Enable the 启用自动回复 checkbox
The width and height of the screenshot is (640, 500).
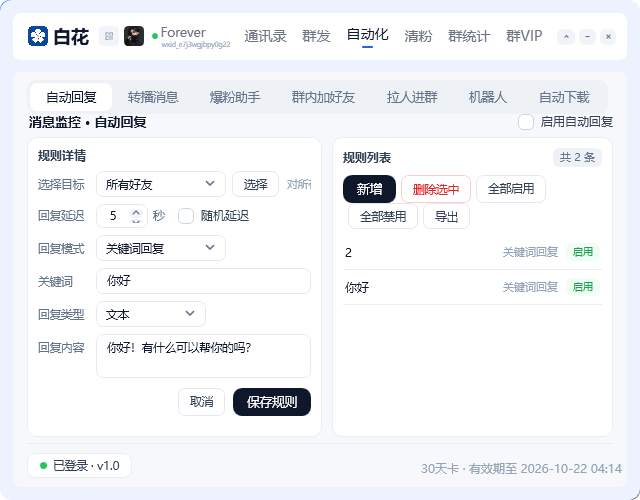526,122
